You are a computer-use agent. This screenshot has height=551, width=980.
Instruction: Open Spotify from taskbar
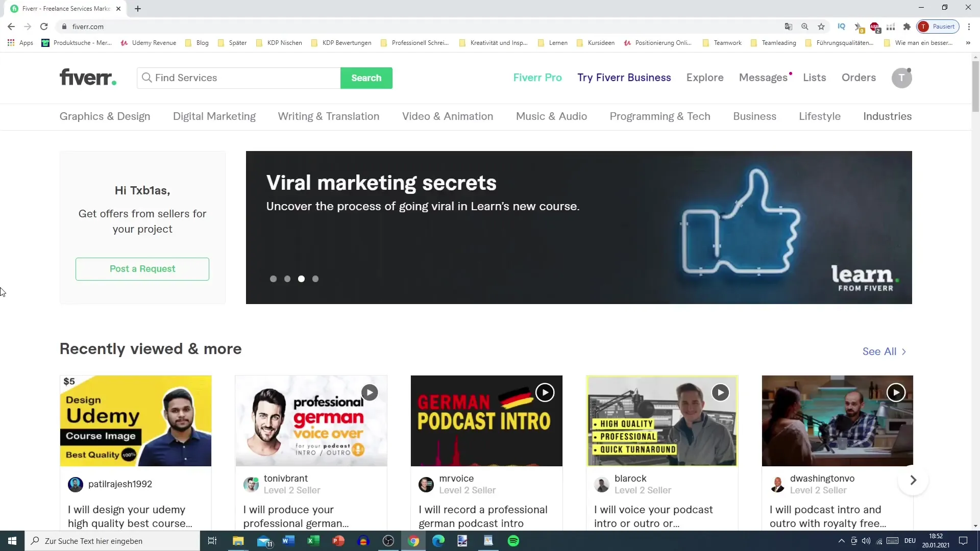pyautogui.click(x=513, y=541)
